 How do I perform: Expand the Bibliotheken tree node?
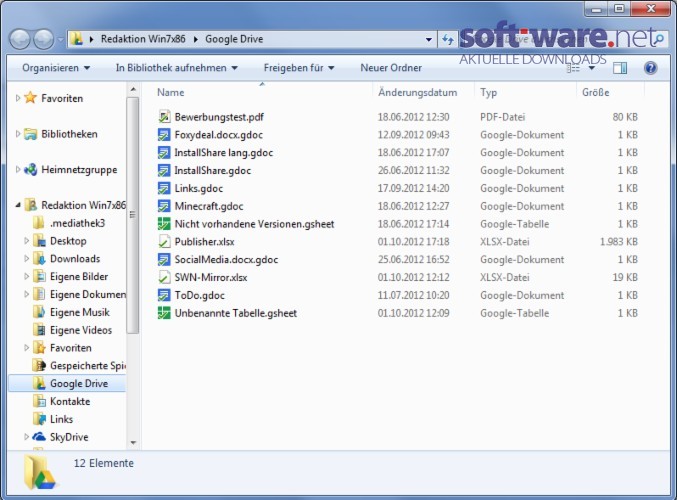pos(18,134)
